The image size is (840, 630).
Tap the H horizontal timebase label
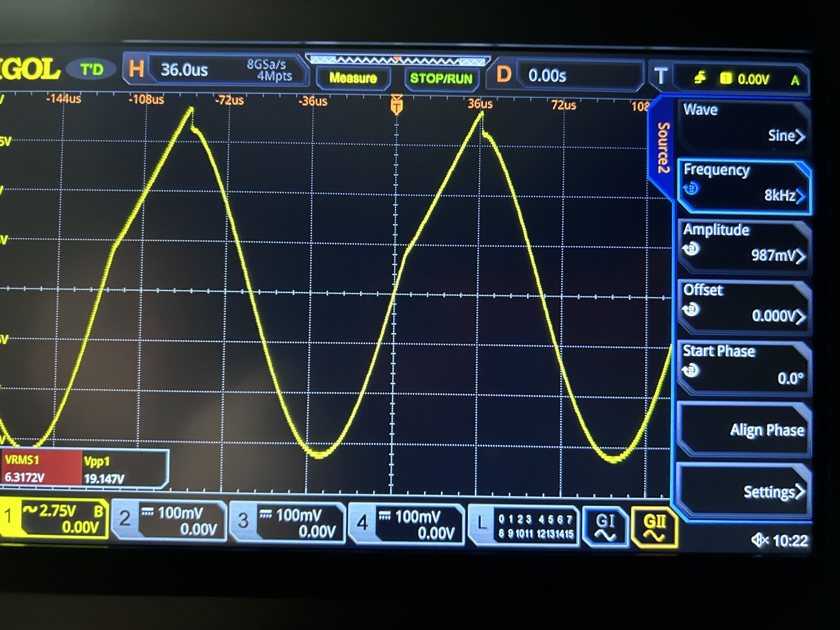[x=136, y=68]
